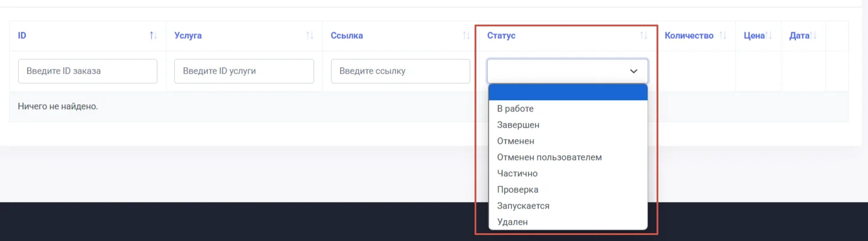Click the Цена column header text

click(x=753, y=36)
